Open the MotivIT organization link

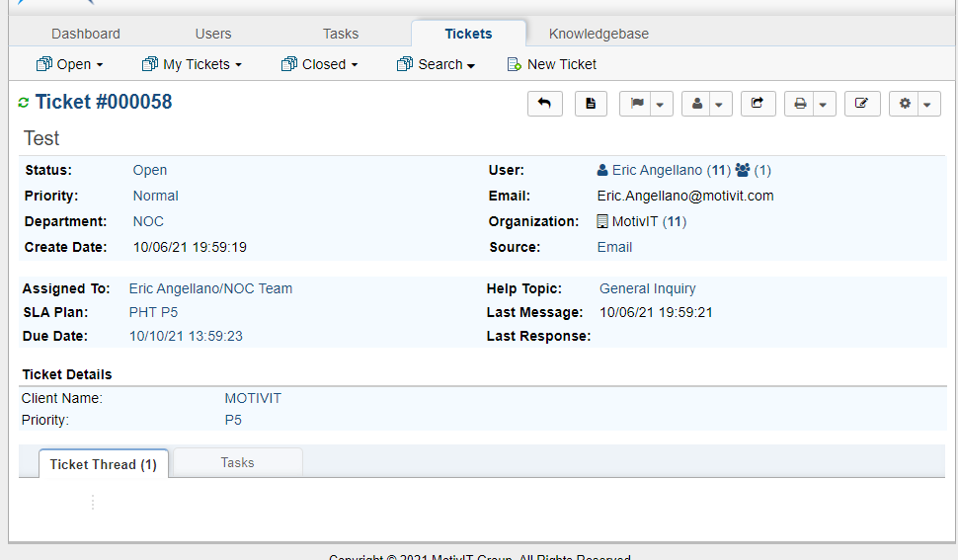coord(636,221)
